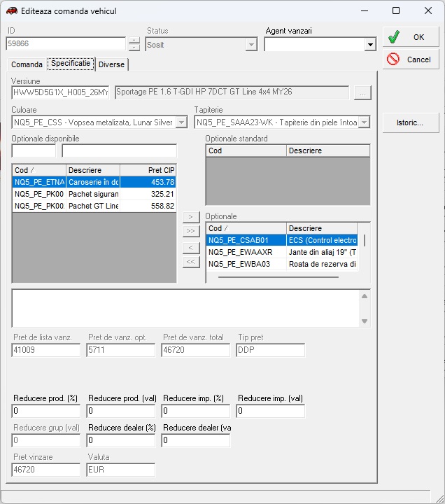Select the Pachet GT Line row
The width and height of the screenshot is (445, 504).
coord(93,206)
